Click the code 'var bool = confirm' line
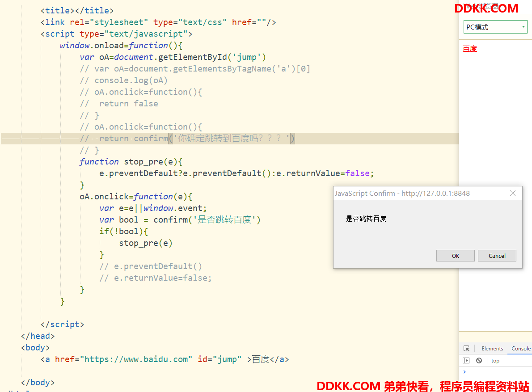This screenshot has height=392, width=532. [180, 220]
